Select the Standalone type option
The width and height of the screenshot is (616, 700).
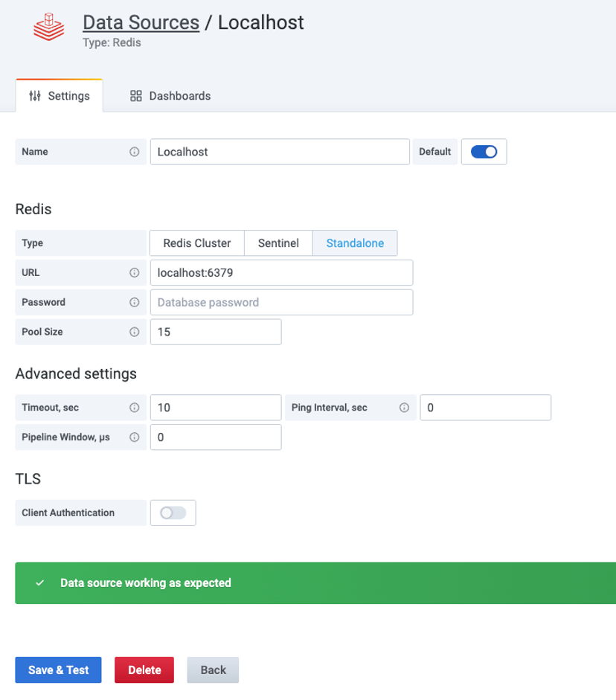click(355, 243)
